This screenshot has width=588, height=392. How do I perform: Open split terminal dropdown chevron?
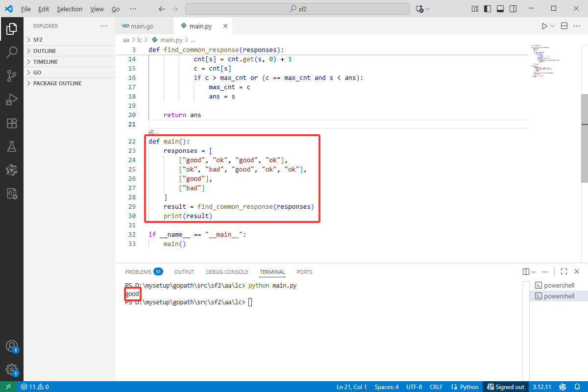coord(534,271)
